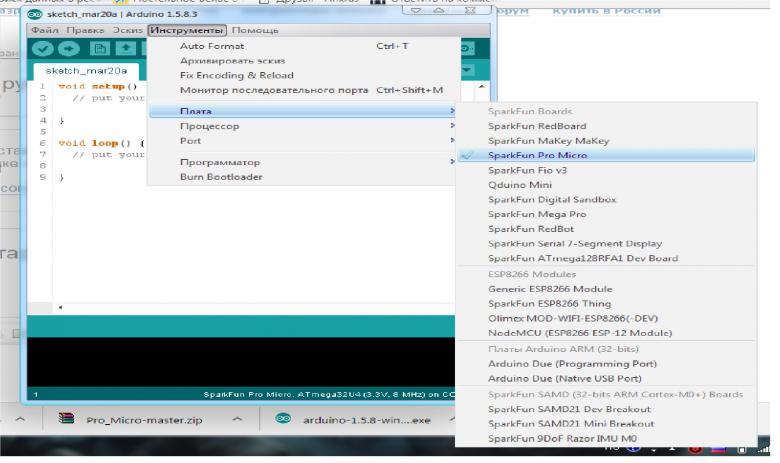The width and height of the screenshot is (780, 463).
Task: Select Olimex MOD-WIFI-ESP8266(-DEV) board
Action: 606,318
